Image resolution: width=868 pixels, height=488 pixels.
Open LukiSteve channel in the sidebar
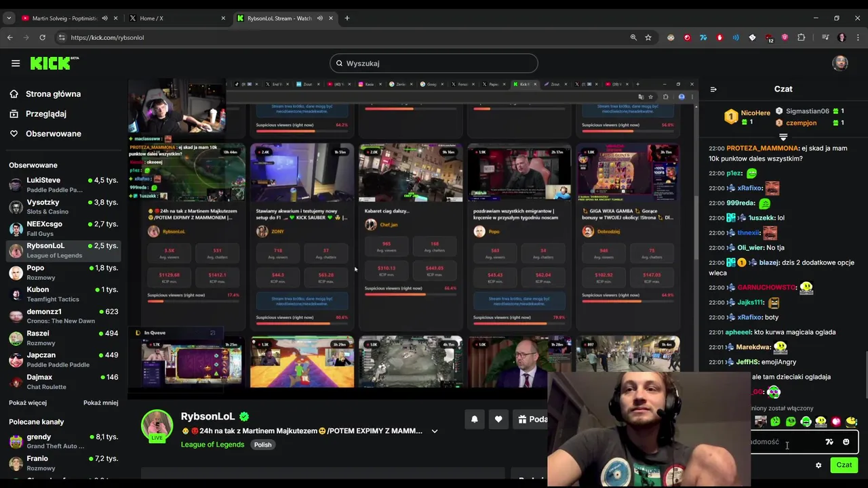(63, 185)
